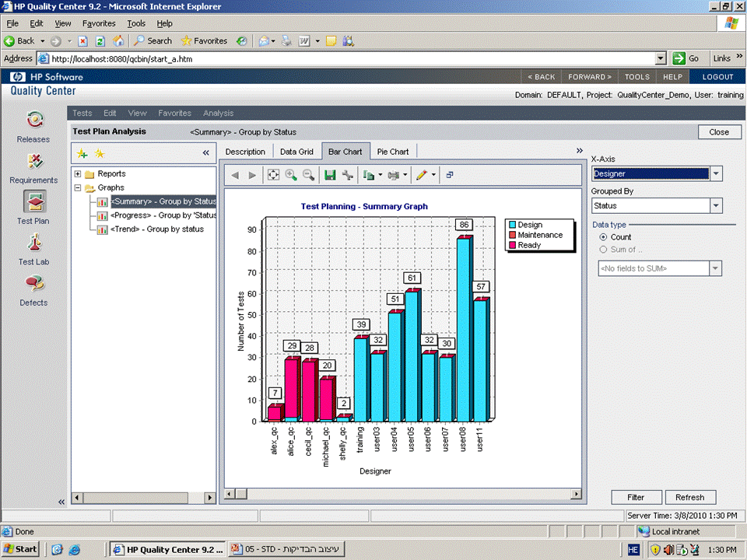The width and height of the screenshot is (747, 560).
Task: Click the previous graph arrow icon
Action: click(235, 175)
